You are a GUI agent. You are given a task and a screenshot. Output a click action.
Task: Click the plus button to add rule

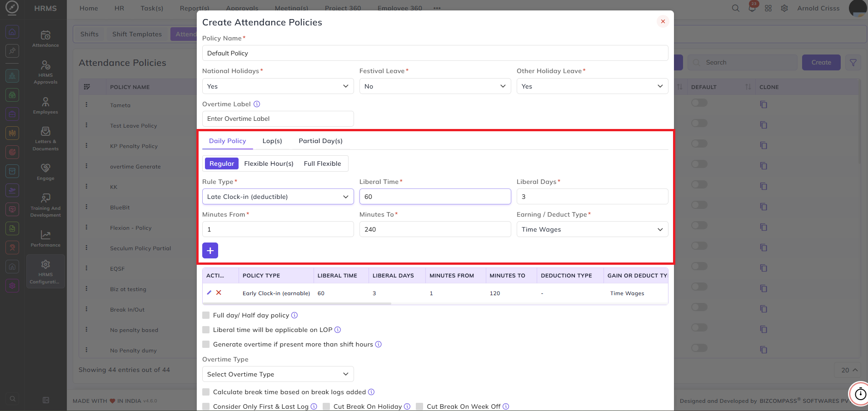[210, 250]
